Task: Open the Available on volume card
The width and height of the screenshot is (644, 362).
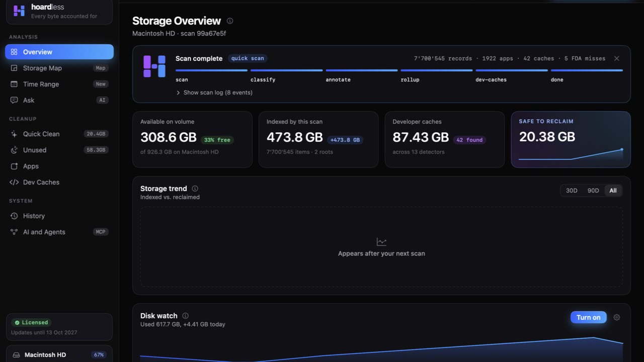Action: pos(192,139)
